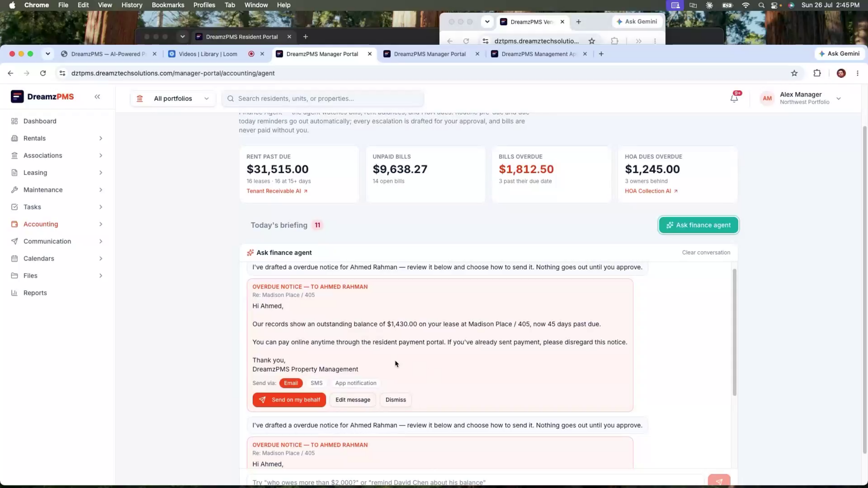Expand the Accounting submenu chevron

point(101,224)
